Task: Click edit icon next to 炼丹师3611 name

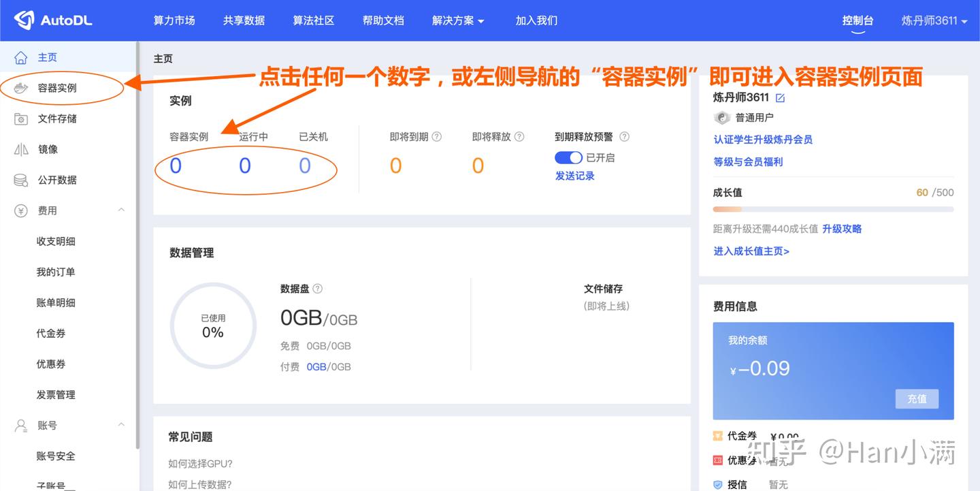Action: click(x=780, y=98)
